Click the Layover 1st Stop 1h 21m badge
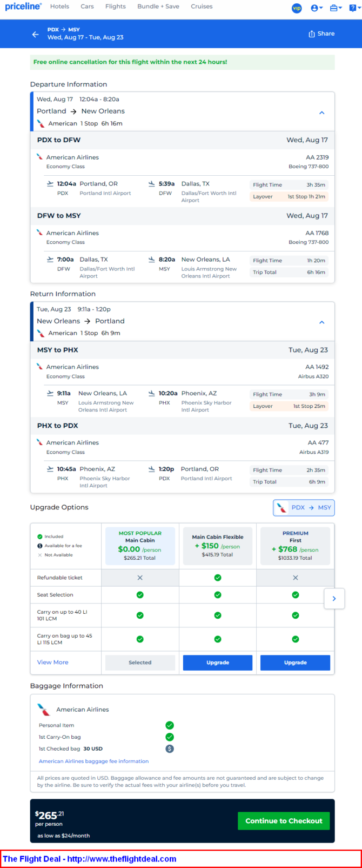This screenshot has height=868, width=362. pos(289,197)
